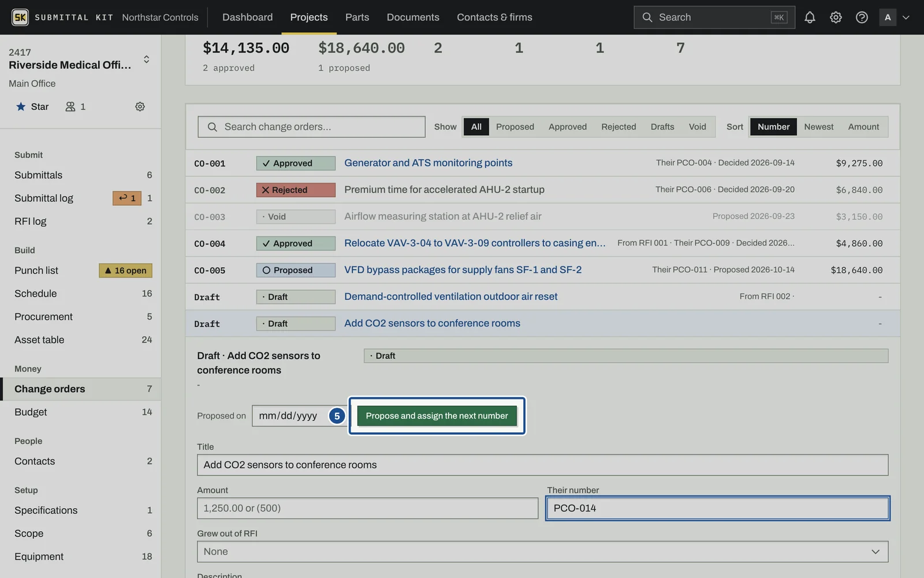
Task: Open RFI log in the sidebar
Action: click(81, 221)
